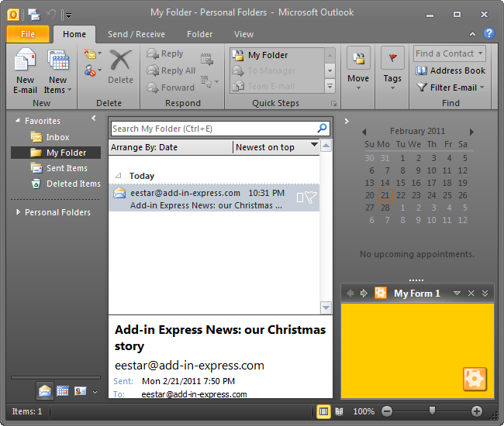Toggle the category box on the email

[300, 198]
